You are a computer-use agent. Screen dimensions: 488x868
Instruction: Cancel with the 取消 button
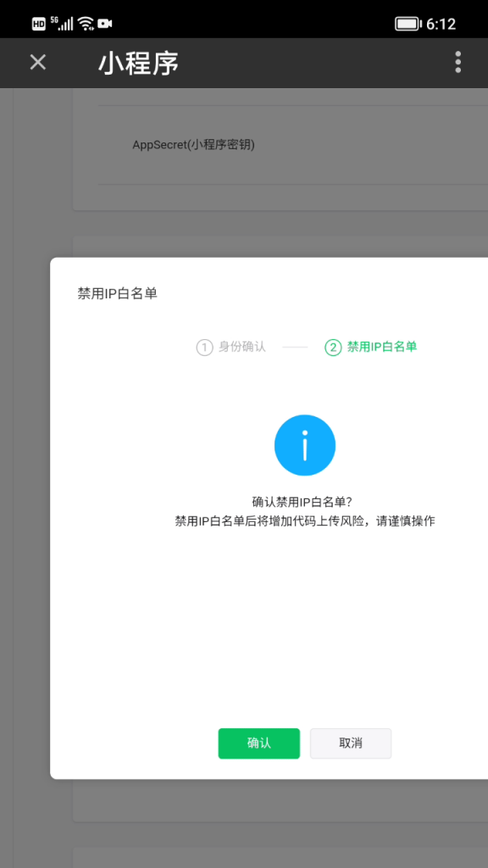pos(351,743)
